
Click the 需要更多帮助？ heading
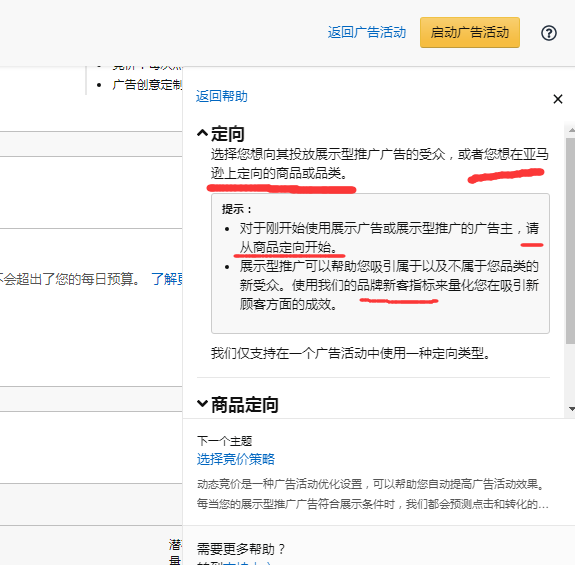241,549
